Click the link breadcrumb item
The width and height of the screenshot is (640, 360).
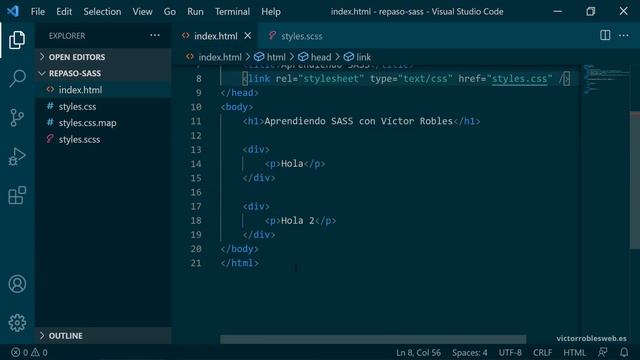point(363,57)
